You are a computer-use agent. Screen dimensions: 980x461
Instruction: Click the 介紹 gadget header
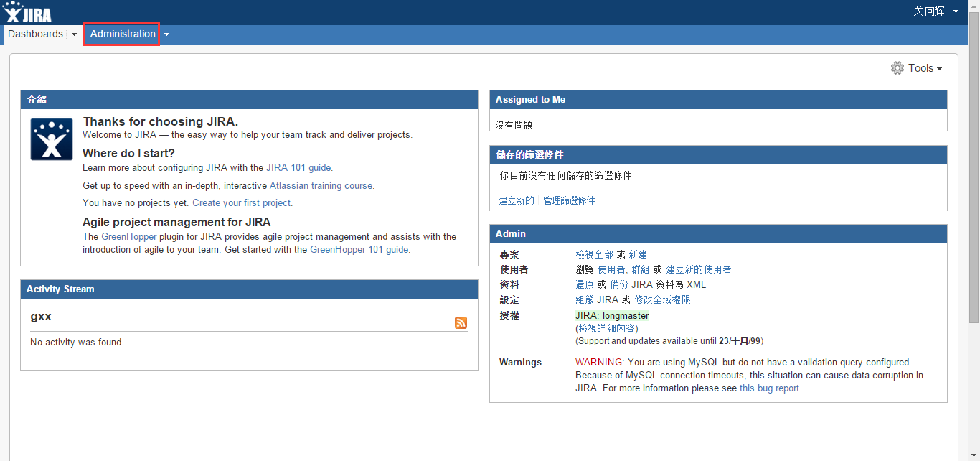click(x=249, y=100)
